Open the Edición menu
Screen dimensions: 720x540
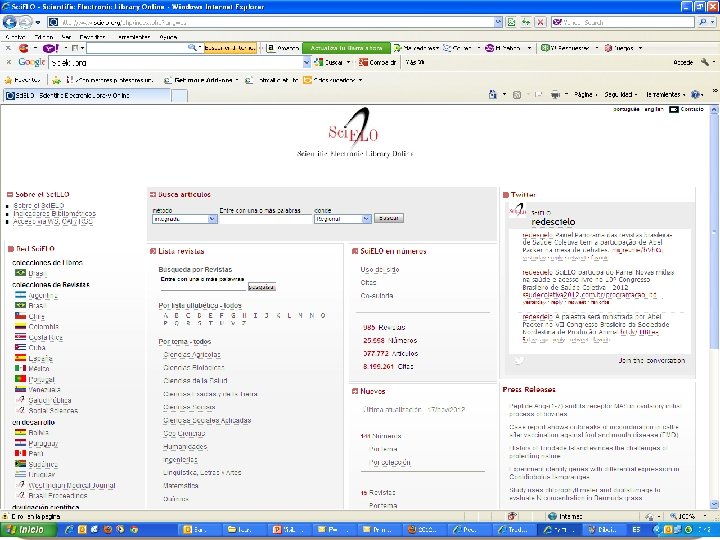44,37
